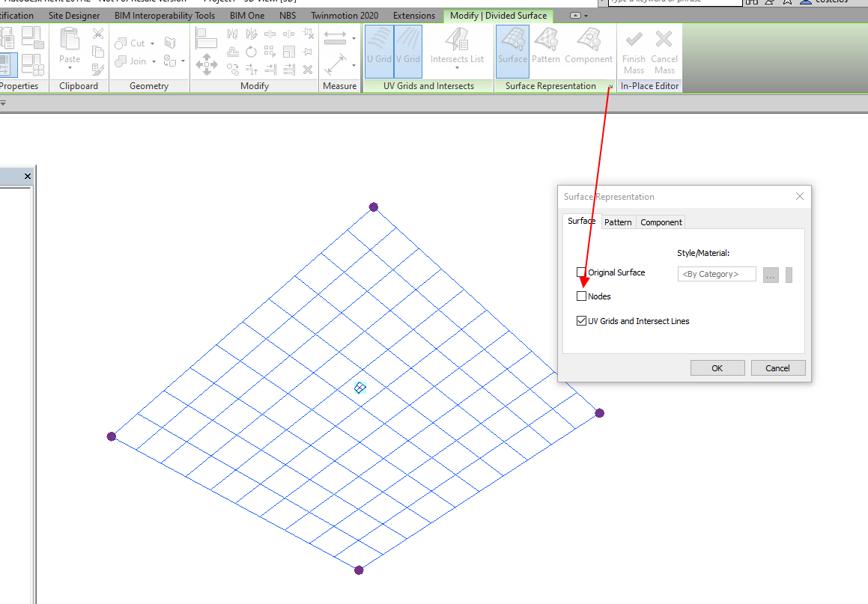
Task: Open the Twinmotion 2020 ribbon tab
Action: 344,15
